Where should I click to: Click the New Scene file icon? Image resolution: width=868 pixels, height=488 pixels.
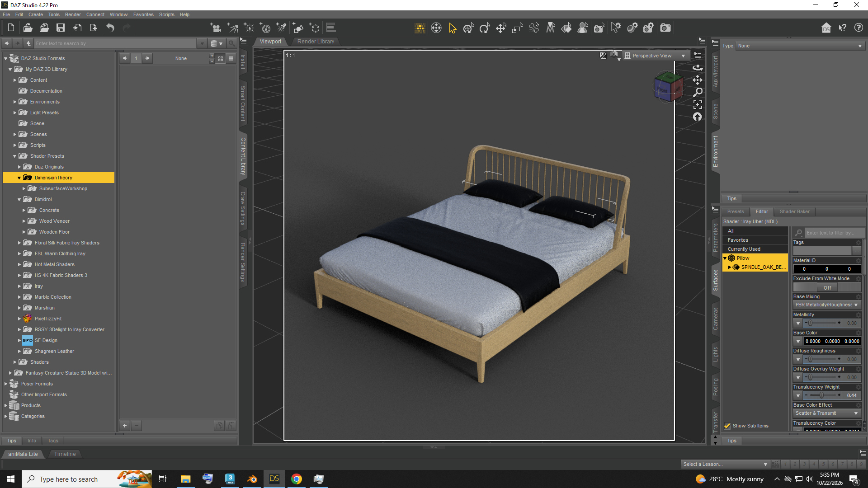[11, 28]
